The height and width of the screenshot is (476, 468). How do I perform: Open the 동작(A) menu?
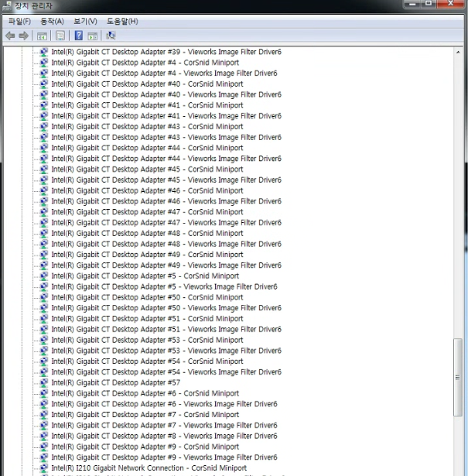click(52, 21)
